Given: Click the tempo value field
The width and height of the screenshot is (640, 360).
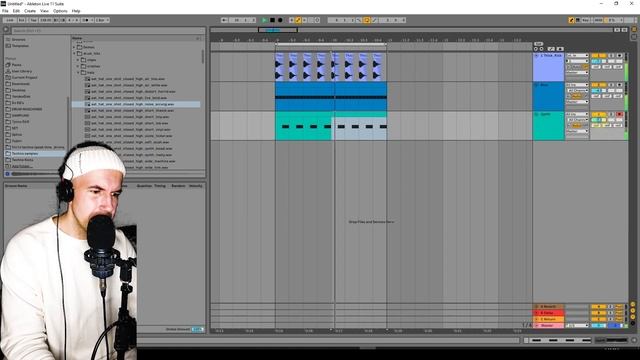Looking at the screenshot, I should [x=46, y=20].
